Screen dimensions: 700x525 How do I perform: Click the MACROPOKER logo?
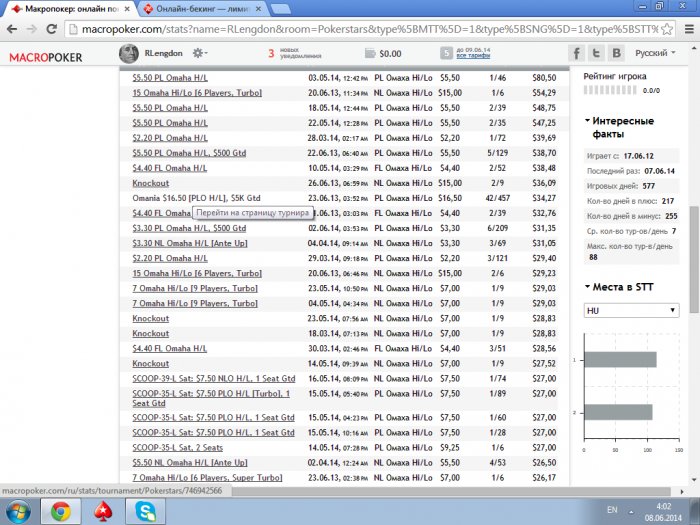pos(46,57)
